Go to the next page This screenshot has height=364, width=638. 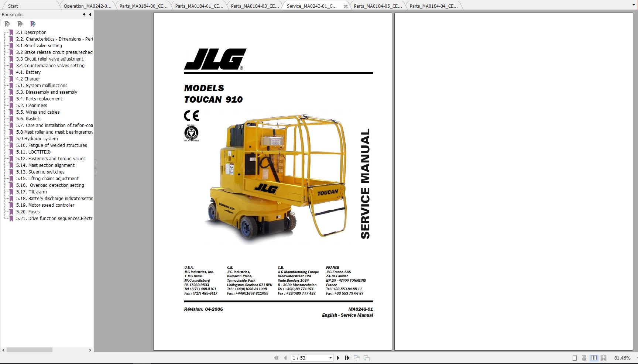tap(338, 358)
